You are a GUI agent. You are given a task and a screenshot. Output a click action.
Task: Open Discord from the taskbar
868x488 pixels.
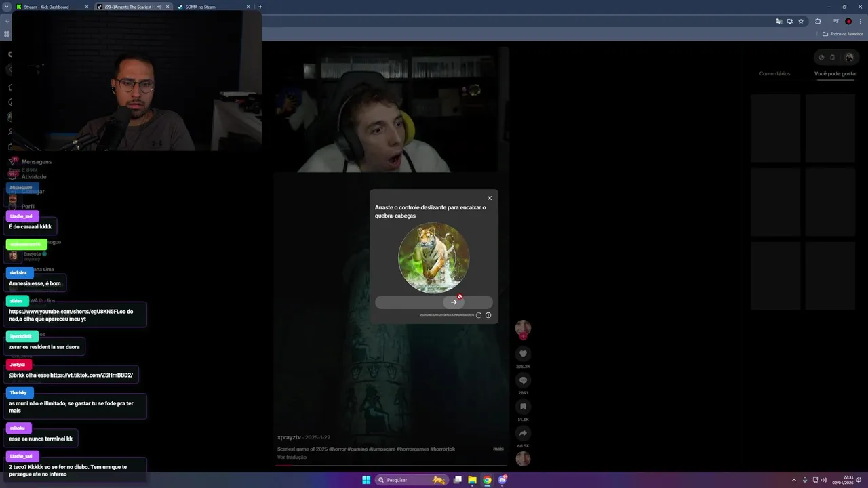pyautogui.click(x=502, y=480)
